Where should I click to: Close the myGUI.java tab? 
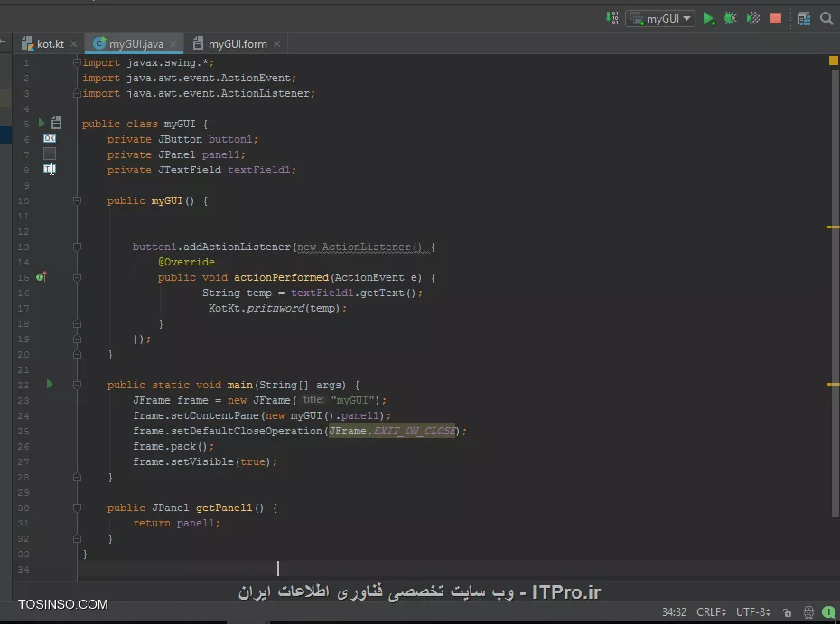(x=173, y=44)
